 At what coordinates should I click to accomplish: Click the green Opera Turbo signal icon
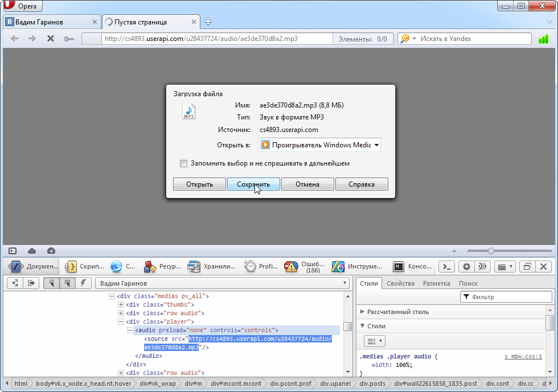[543, 39]
